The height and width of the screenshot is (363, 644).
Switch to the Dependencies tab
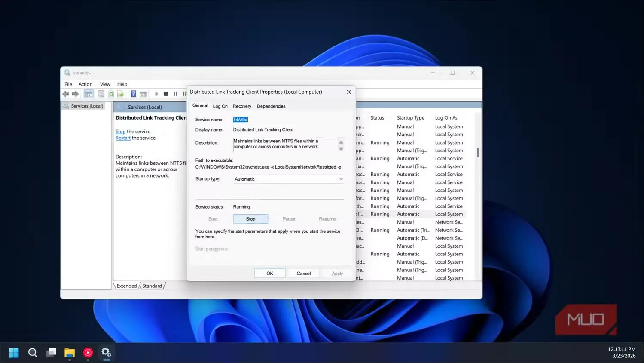click(x=271, y=106)
